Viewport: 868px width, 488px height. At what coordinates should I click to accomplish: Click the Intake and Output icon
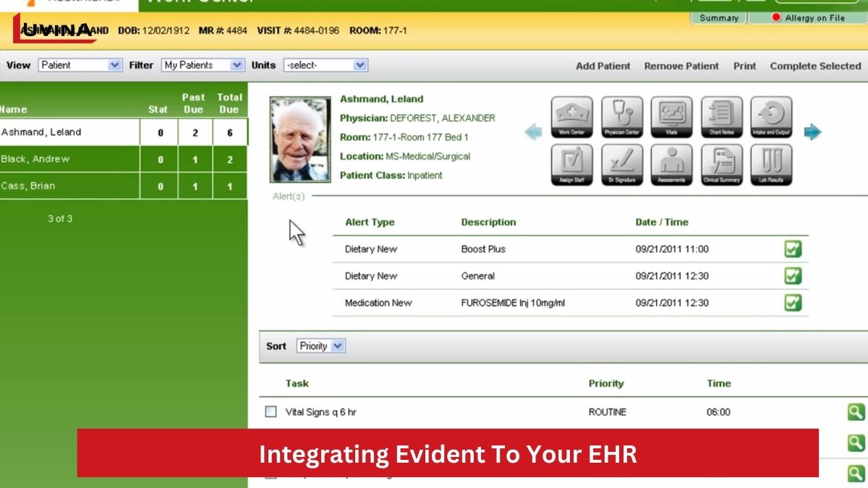pyautogui.click(x=771, y=117)
